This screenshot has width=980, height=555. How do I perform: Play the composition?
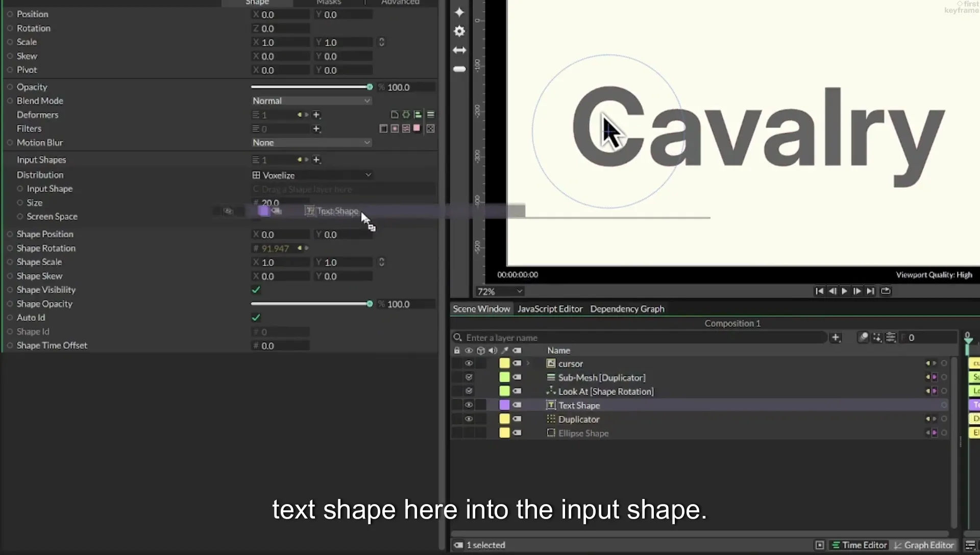pos(844,291)
